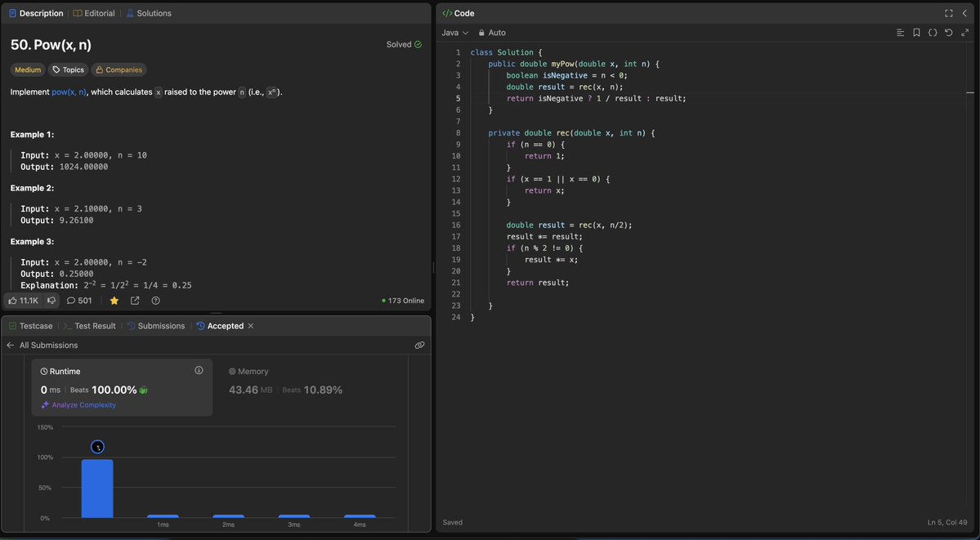Screen dimensions: 980x540
Task: Like the problem with thumbs-up icon
Action: pos(23,301)
